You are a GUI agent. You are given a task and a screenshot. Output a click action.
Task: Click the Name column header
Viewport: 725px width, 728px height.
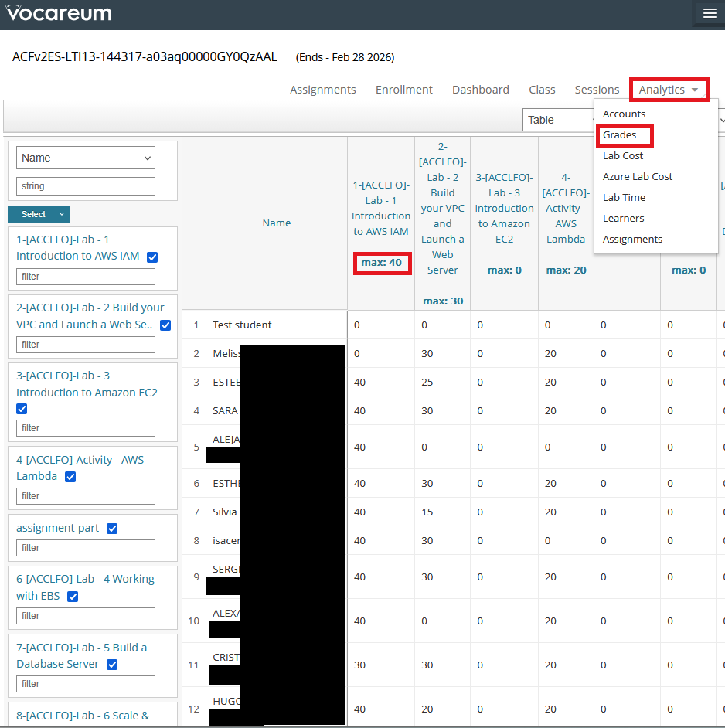(277, 223)
